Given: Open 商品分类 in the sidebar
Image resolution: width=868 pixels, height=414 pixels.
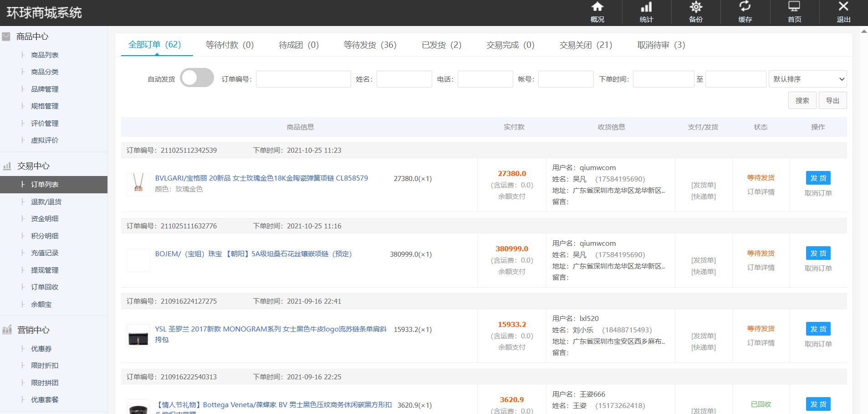Looking at the screenshot, I should coord(45,72).
